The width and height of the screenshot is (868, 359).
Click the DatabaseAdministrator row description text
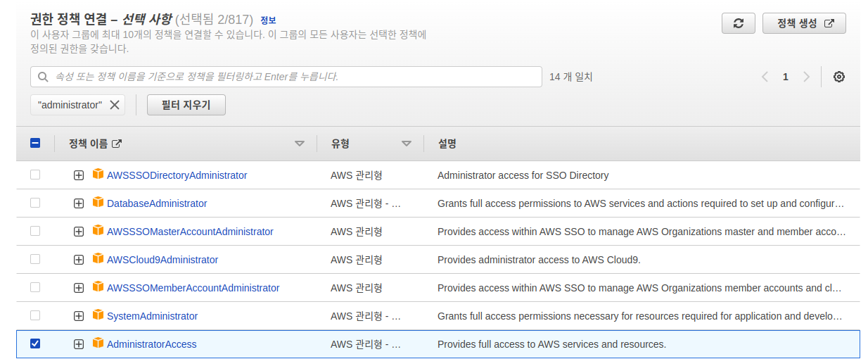[x=641, y=203]
